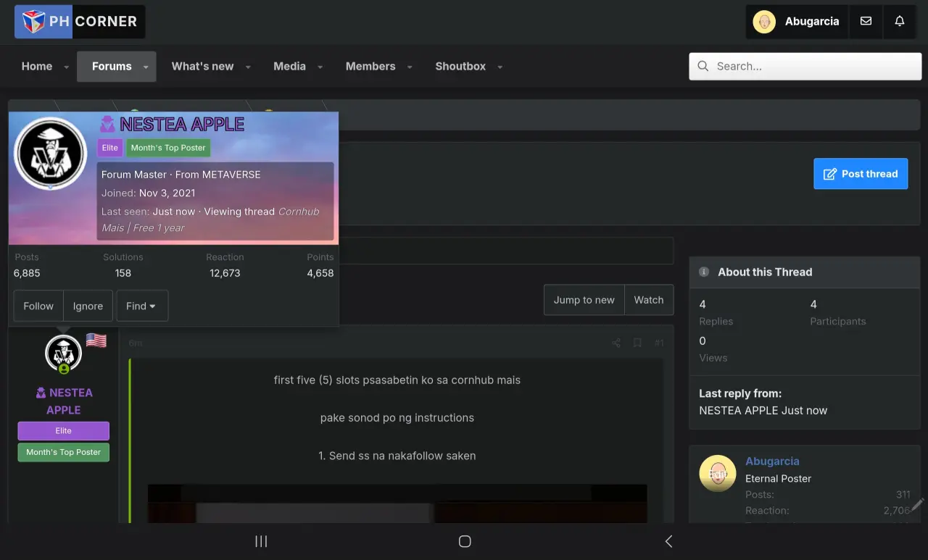The width and height of the screenshot is (928, 560).
Task: Tap the Android back button
Action: pyautogui.click(x=668, y=541)
